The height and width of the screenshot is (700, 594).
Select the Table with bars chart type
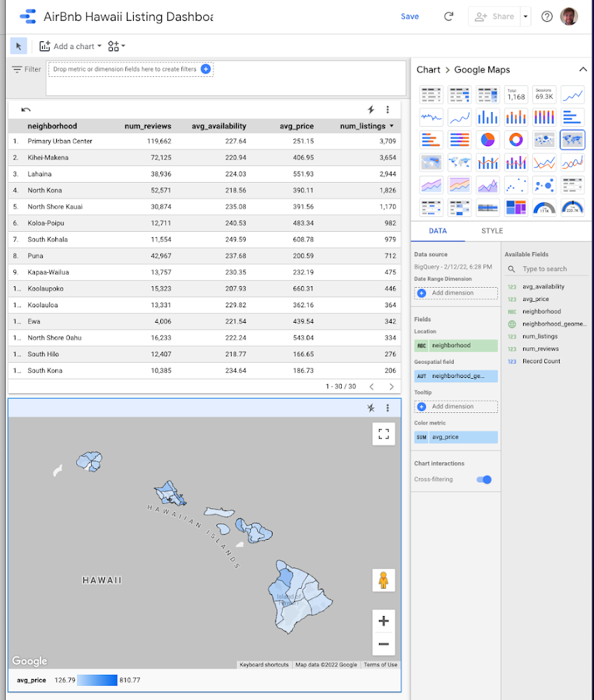[x=459, y=94]
